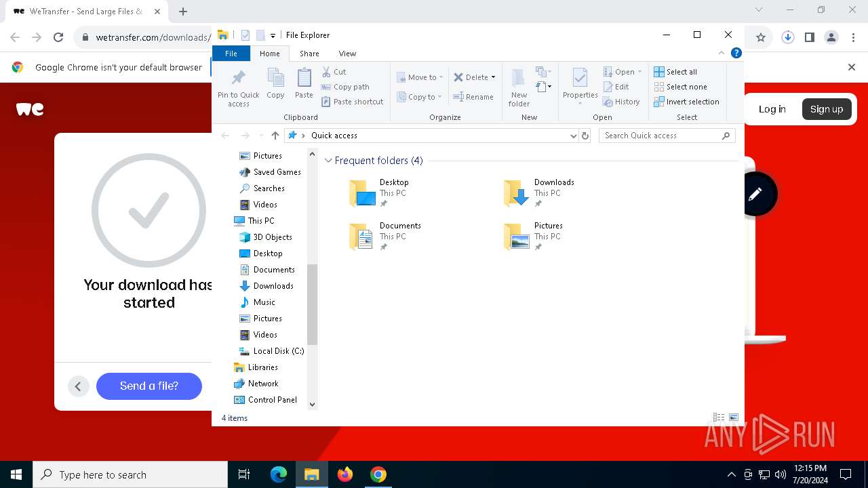Click Edit in the Open group
This screenshot has width=868, height=488.
(x=616, y=87)
